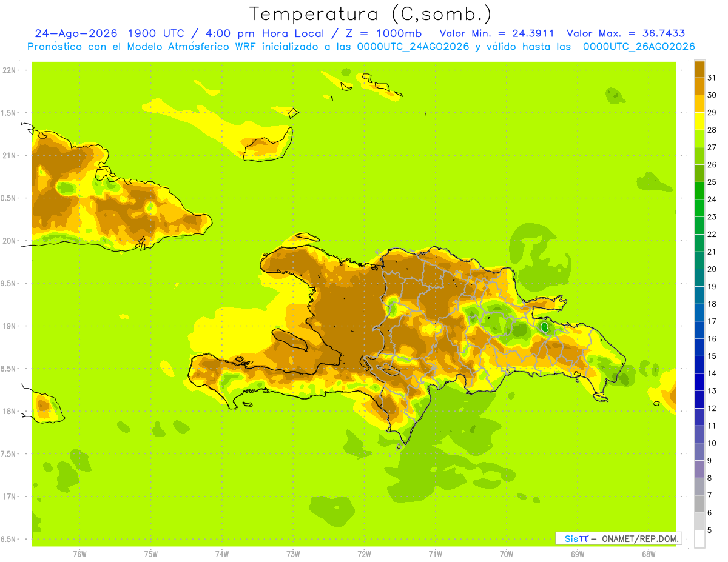Click legend value "18"
This screenshot has width=728, height=562.
[712, 304]
